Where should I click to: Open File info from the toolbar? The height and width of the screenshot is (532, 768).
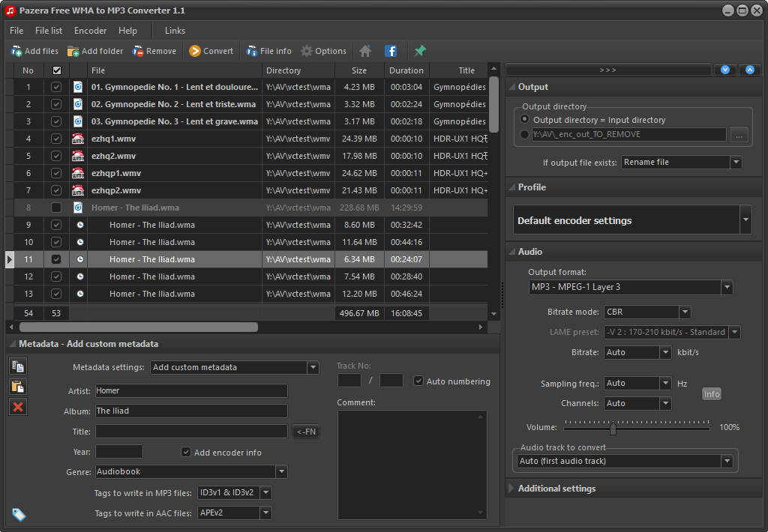252,51
